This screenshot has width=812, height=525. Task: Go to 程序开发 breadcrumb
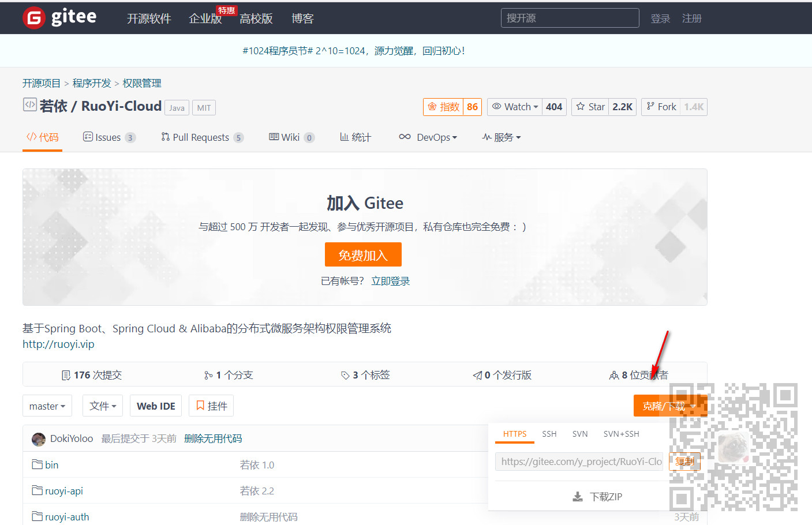click(92, 83)
